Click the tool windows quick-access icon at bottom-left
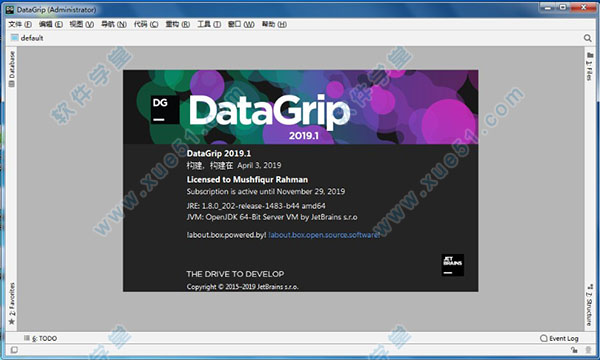This screenshot has height=360, width=600. point(14,350)
